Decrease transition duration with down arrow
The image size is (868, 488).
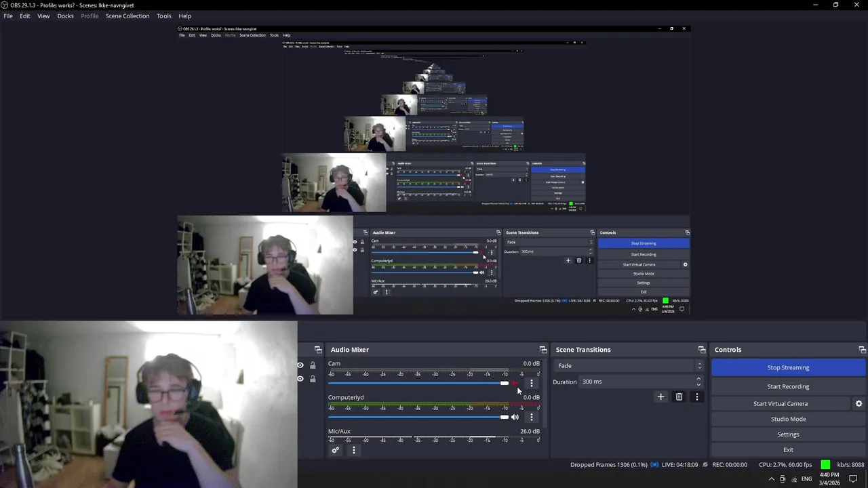click(698, 385)
